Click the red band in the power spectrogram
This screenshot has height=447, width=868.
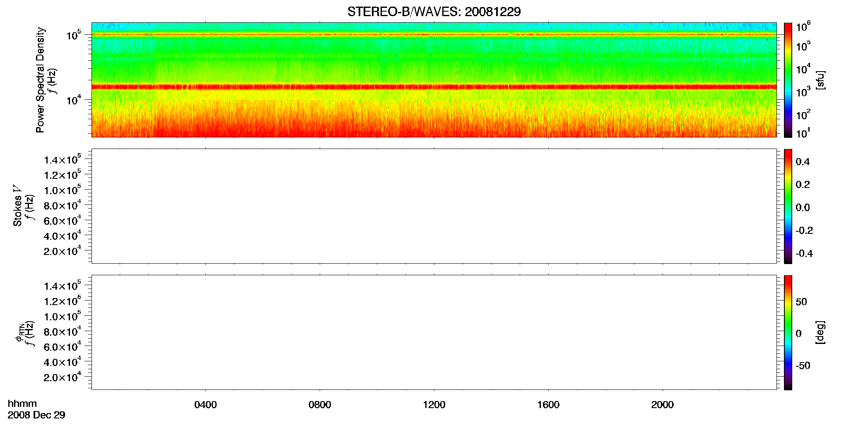pos(434,87)
